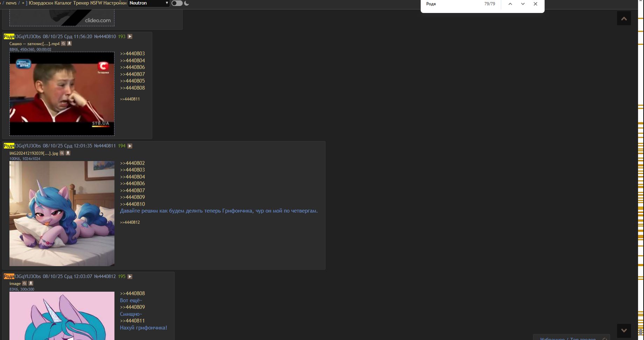Jump to bottom of page arrow button
This screenshot has height=340, width=644.
click(x=624, y=331)
